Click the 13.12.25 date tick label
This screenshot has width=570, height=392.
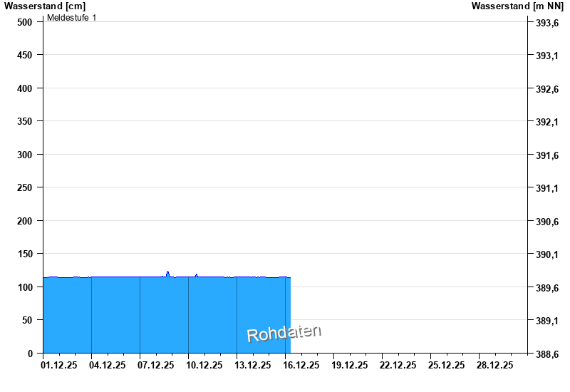click(253, 365)
